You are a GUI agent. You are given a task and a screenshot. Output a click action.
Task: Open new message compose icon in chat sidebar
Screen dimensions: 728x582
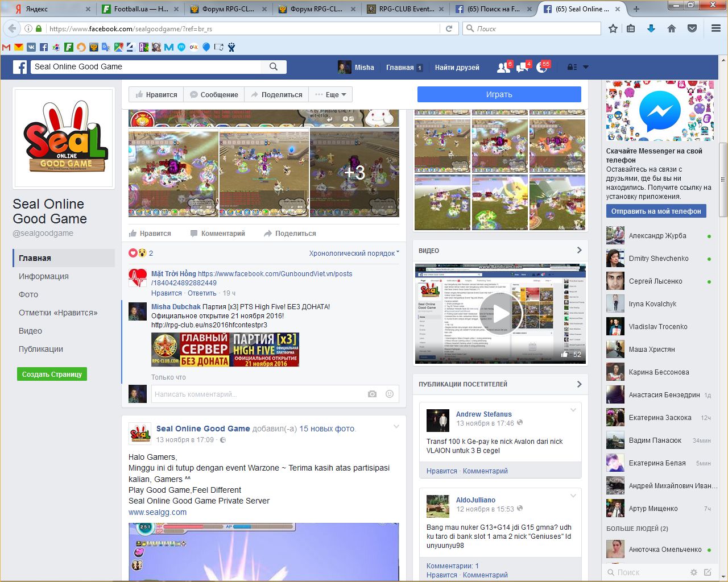[x=708, y=572]
